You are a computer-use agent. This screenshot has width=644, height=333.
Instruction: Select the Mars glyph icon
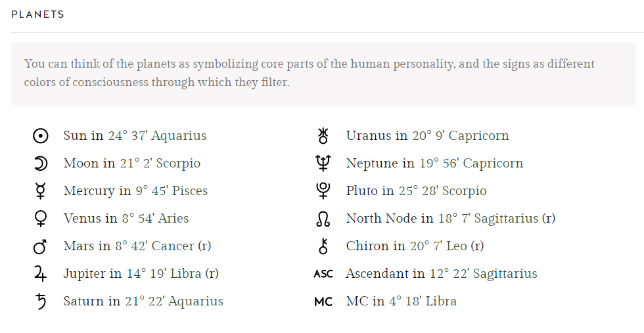click(41, 246)
